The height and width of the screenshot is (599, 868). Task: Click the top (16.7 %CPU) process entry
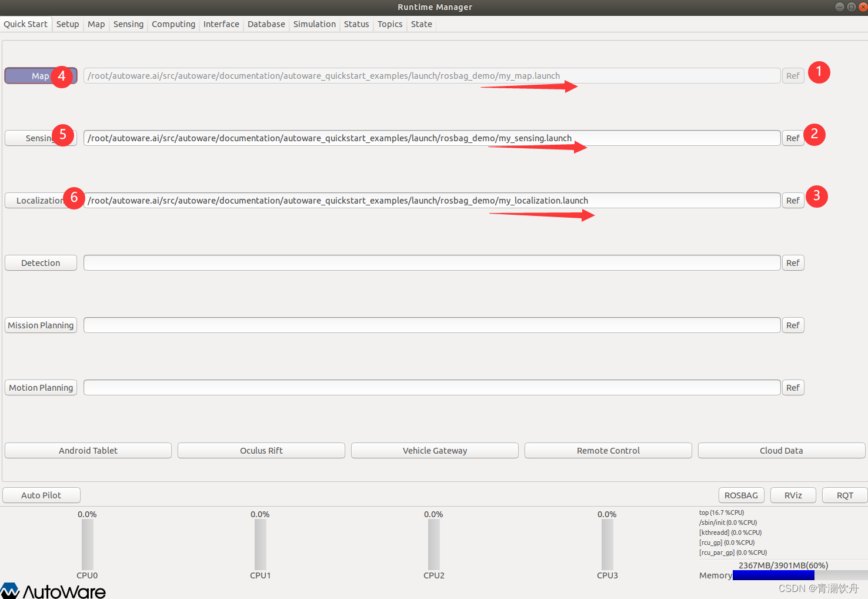click(x=722, y=513)
